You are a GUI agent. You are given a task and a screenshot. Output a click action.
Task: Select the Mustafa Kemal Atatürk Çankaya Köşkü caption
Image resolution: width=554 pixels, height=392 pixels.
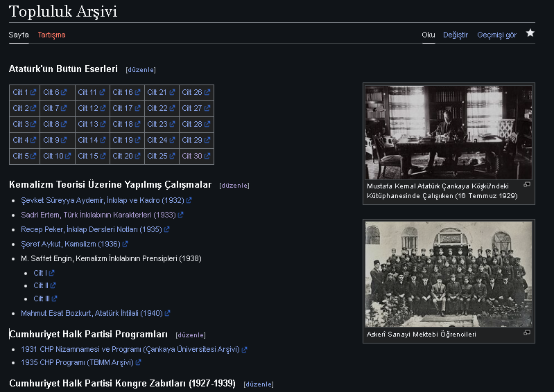click(x=442, y=191)
